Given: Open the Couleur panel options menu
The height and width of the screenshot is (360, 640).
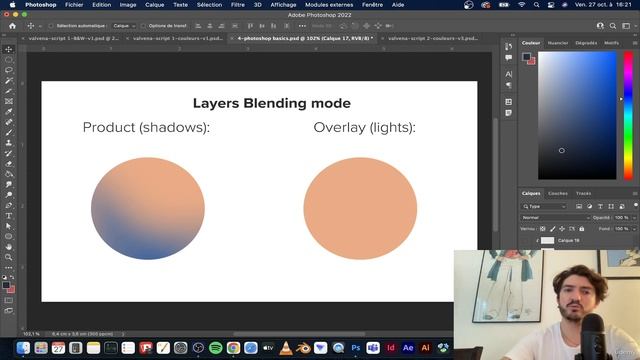Looking at the screenshot, I should [x=635, y=43].
